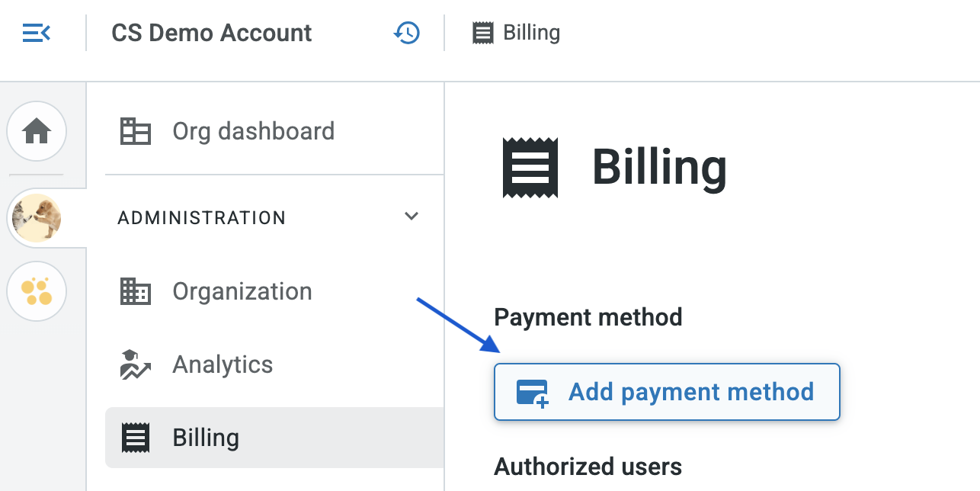The width and height of the screenshot is (980, 491).
Task: Open the yellow dots organization icon
Action: tap(37, 291)
